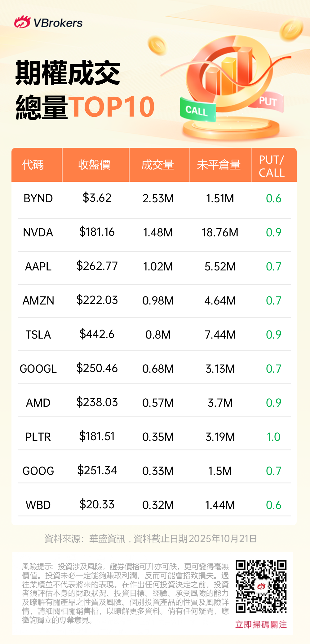Click the small gold coin near title
Screen dimensions: 310x644
point(157,45)
